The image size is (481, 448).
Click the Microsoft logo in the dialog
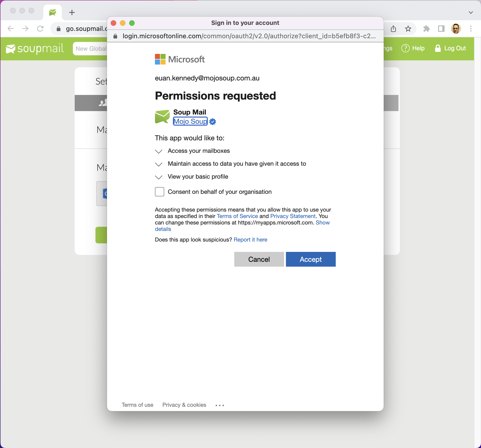pyautogui.click(x=160, y=59)
